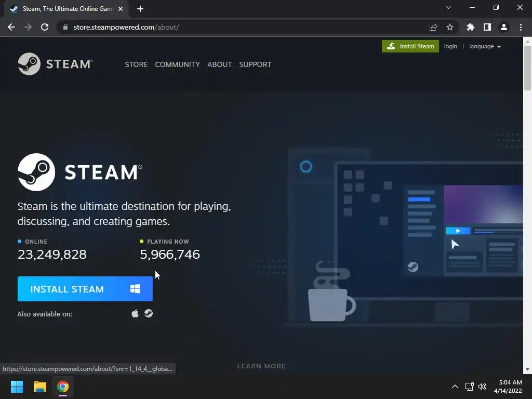This screenshot has width=532, height=399.
Task: Open the STORE menu
Action: click(x=136, y=64)
